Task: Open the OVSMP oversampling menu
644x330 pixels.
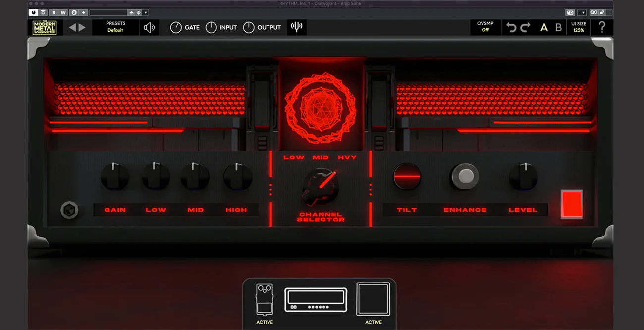Action: pos(485,27)
